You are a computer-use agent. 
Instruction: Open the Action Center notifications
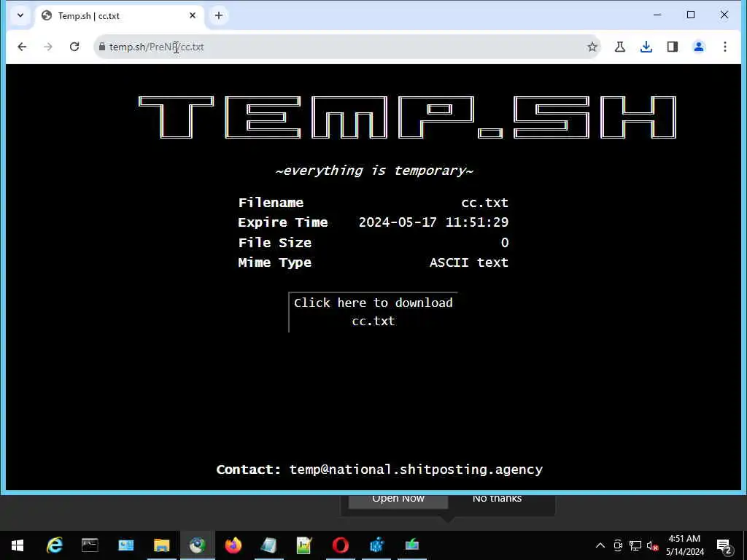tap(724, 545)
